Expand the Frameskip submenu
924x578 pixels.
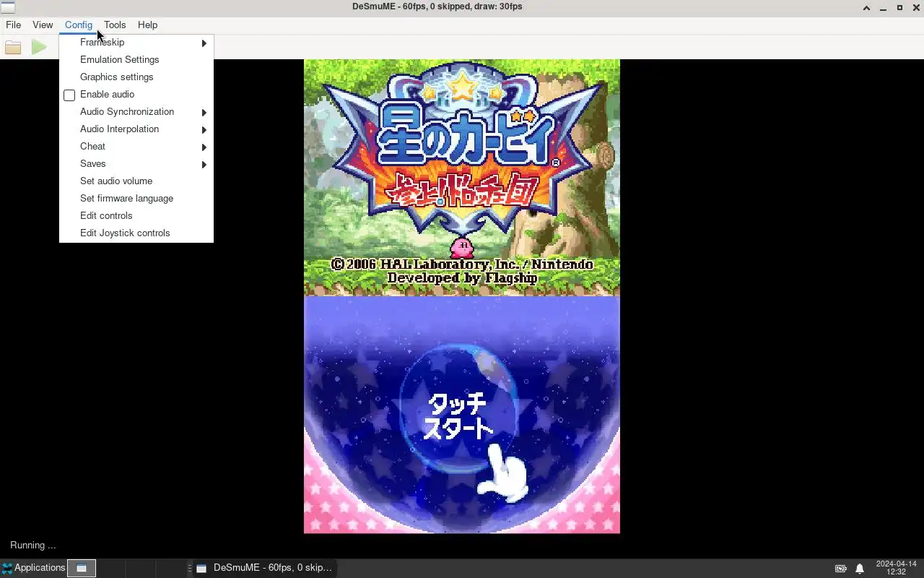pyautogui.click(x=136, y=43)
